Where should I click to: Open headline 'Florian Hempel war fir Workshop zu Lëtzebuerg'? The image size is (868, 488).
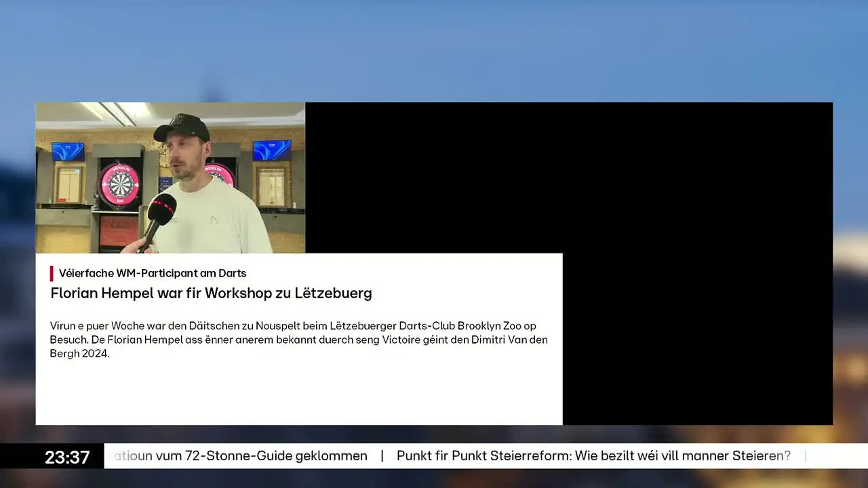(x=211, y=293)
